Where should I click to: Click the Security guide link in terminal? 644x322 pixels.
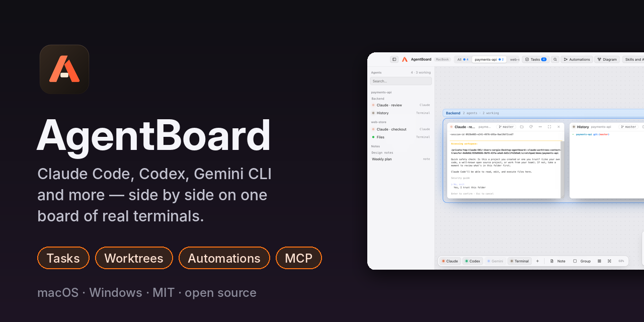click(460, 178)
